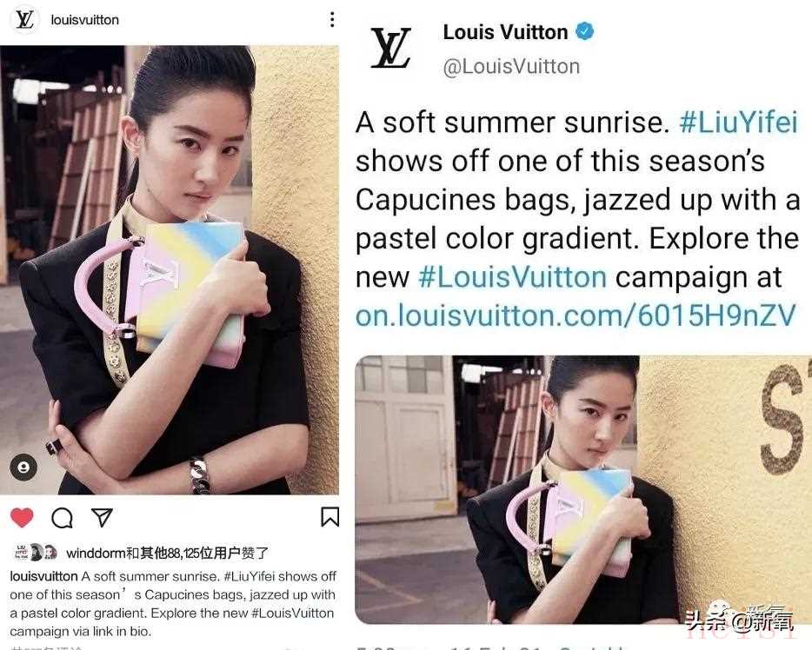
Task: Open the louisvuitton Instagram profile logo
Action: click(24, 20)
